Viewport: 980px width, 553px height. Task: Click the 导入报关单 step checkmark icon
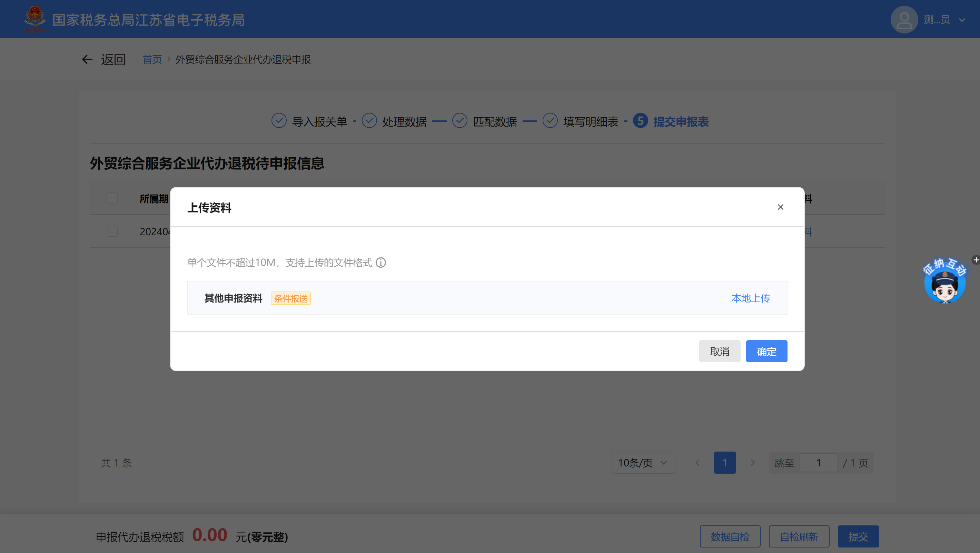(279, 121)
